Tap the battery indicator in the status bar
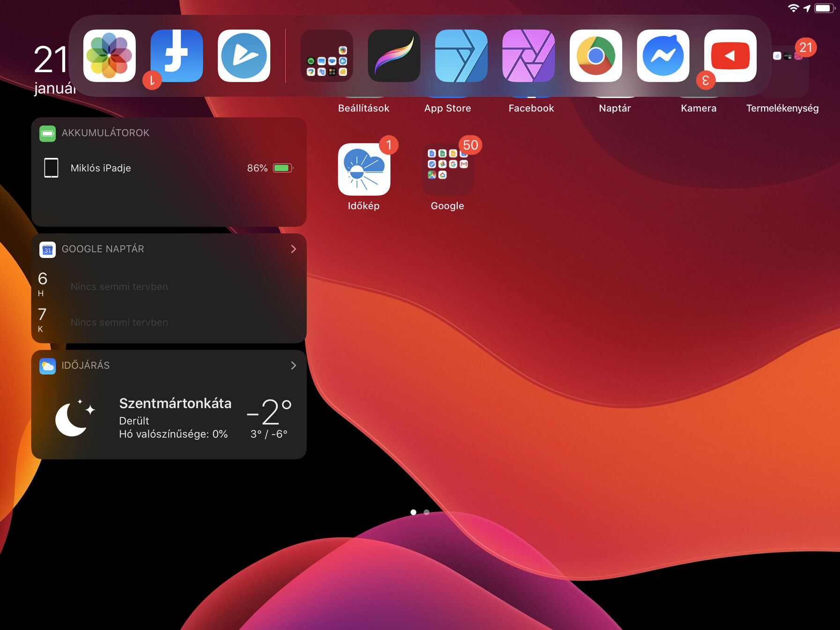 tap(825, 8)
